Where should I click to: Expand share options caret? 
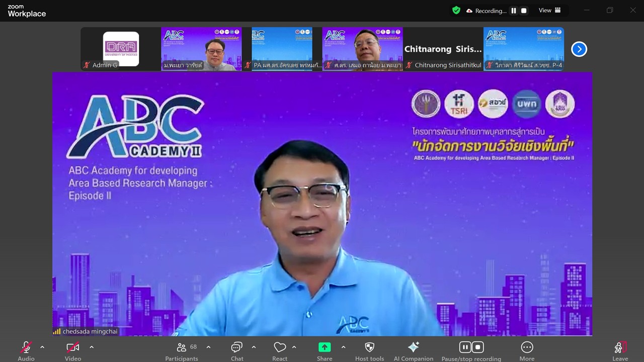pyautogui.click(x=343, y=347)
